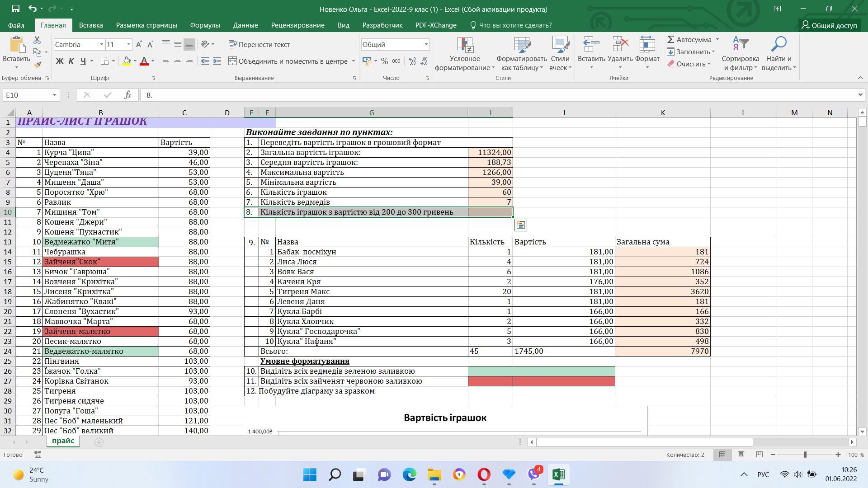868x488 pixels.
Task: Click the Conditional Formatting icon
Action: (x=465, y=45)
